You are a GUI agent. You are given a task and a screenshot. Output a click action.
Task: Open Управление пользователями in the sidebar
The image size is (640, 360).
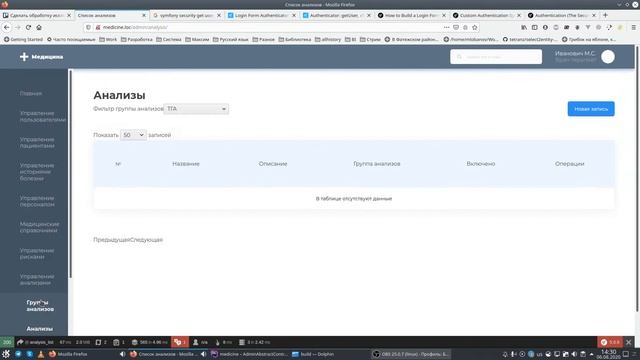click(42, 116)
